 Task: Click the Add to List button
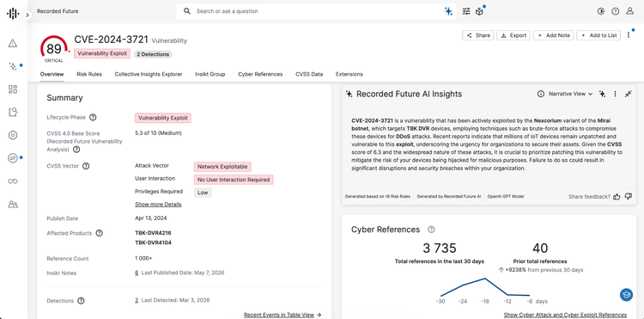pyautogui.click(x=598, y=35)
